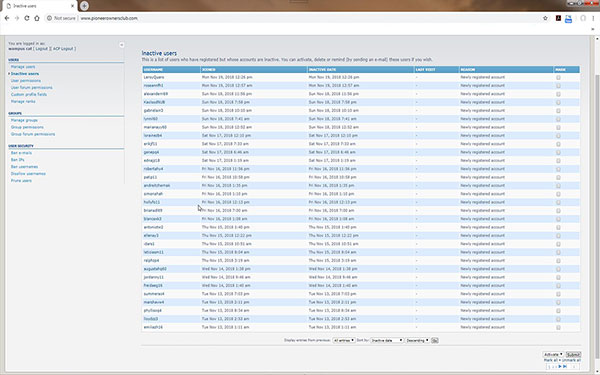Viewport: 600px width, 375px height.
Task: Open Manage ranks in sidebar
Action: click(23, 101)
